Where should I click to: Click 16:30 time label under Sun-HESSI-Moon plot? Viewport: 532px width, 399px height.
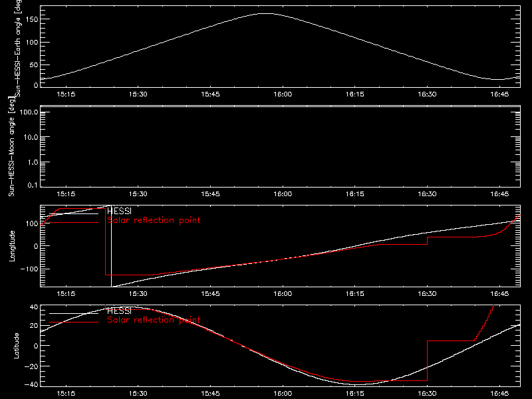(427, 194)
